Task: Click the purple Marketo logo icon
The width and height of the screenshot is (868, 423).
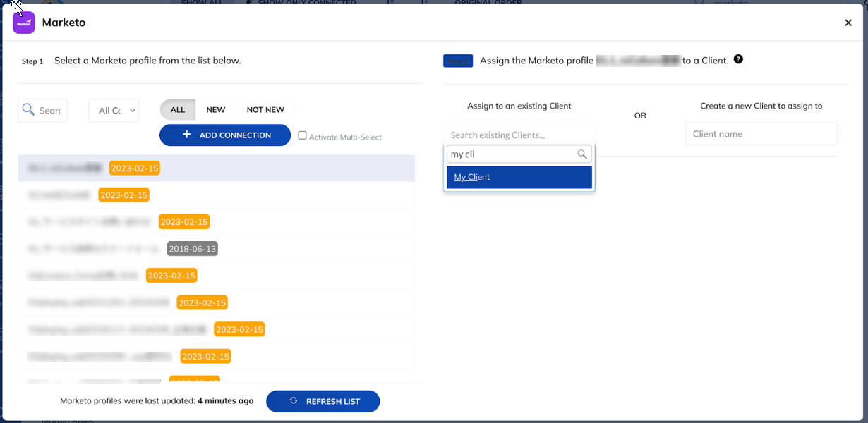Action: (x=24, y=23)
